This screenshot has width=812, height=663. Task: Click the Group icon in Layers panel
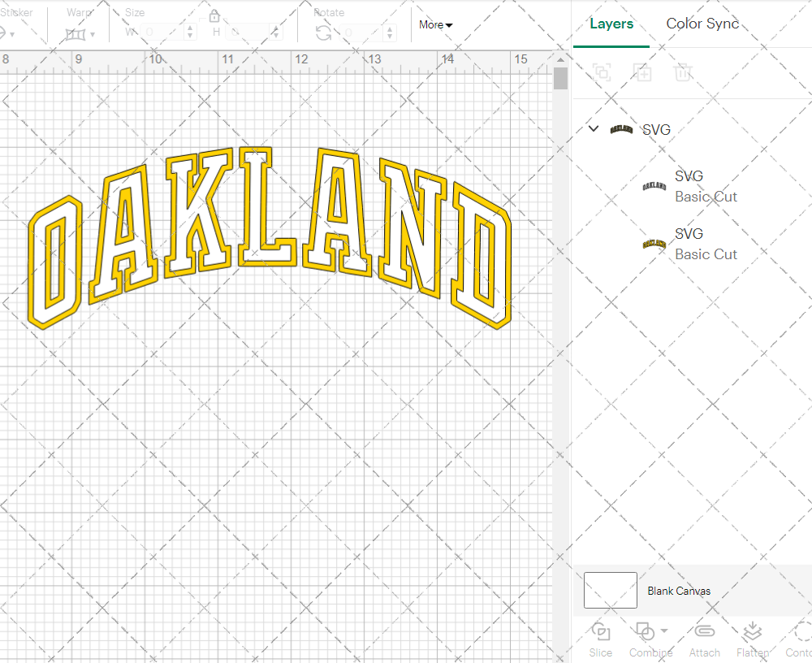(x=602, y=72)
